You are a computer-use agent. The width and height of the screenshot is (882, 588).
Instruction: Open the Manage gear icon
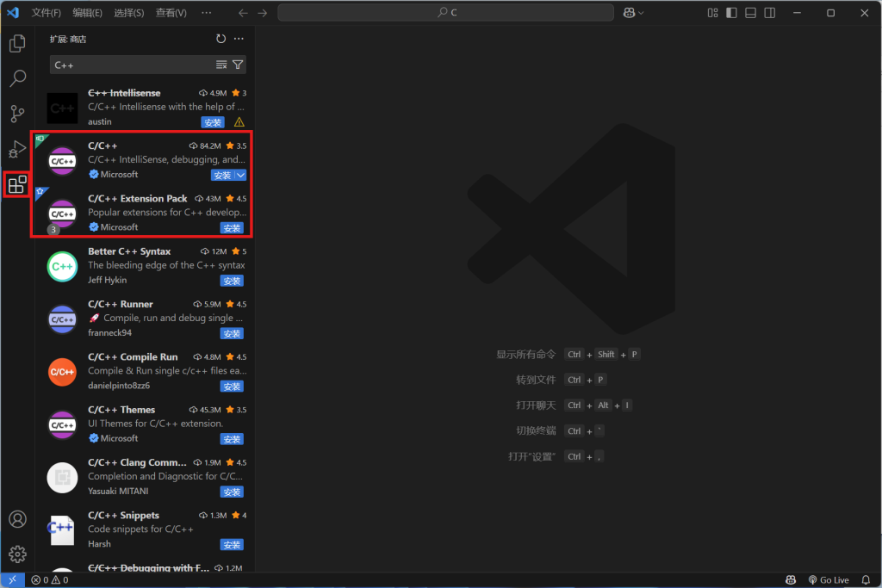pyautogui.click(x=17, y=554)
